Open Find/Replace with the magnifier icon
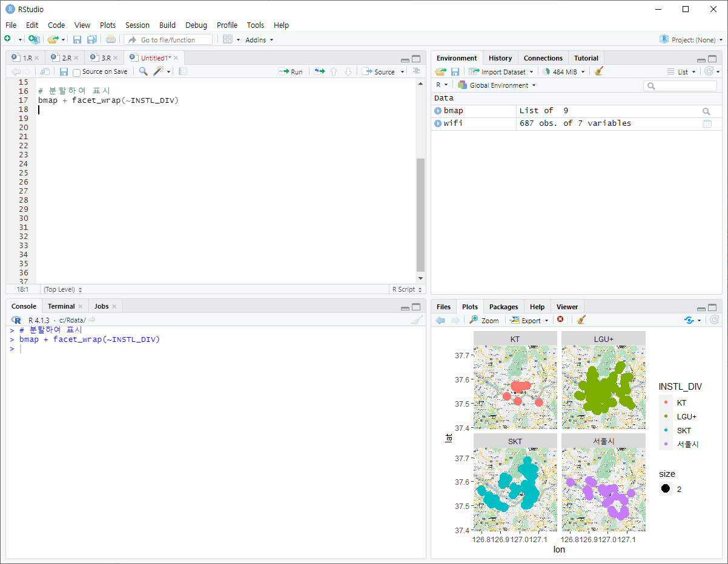The image size is (728, 564). tap(143, 71)
